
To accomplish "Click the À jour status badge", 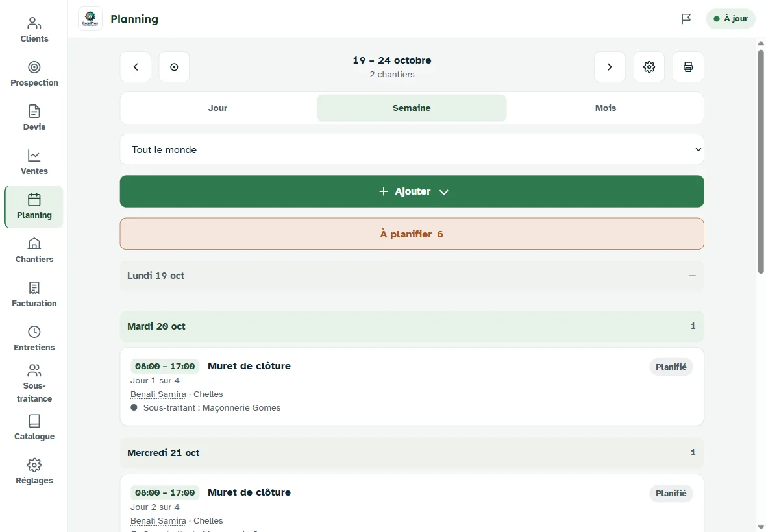I will click(731, 19).
